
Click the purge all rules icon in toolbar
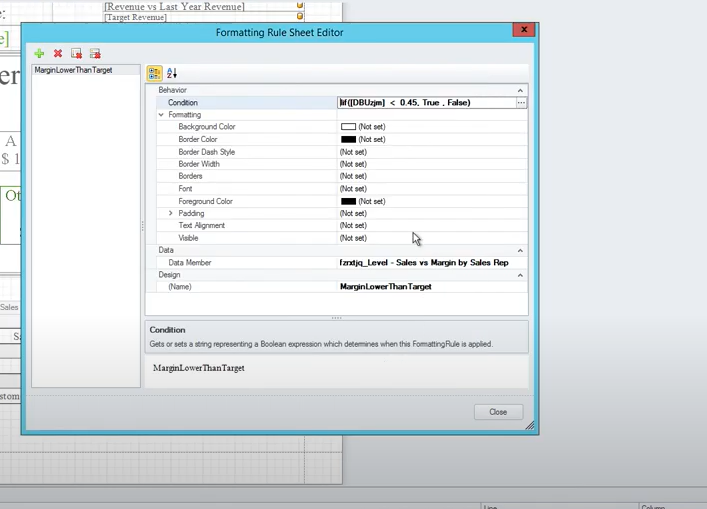[x=95, y=54]
